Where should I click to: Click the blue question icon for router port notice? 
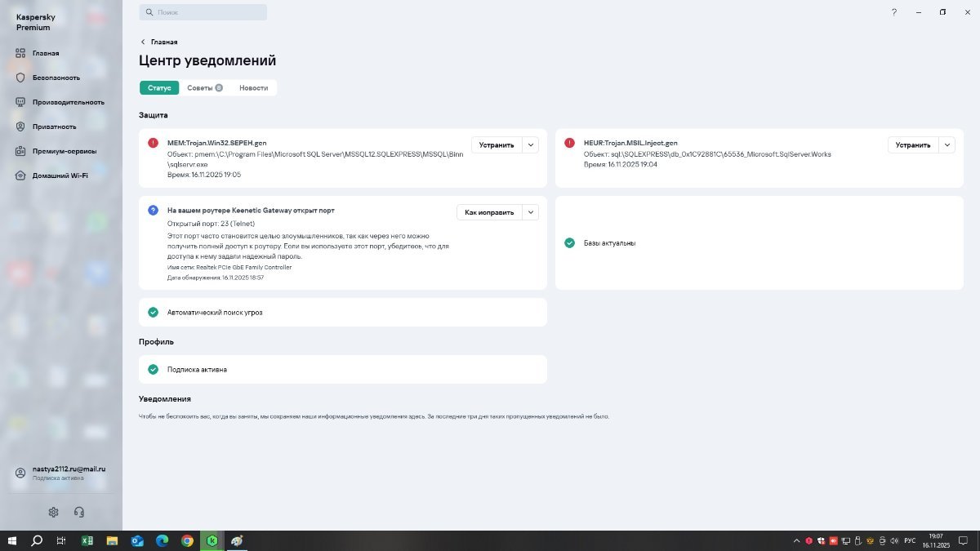pyautogui.click(x=153, y=210)
